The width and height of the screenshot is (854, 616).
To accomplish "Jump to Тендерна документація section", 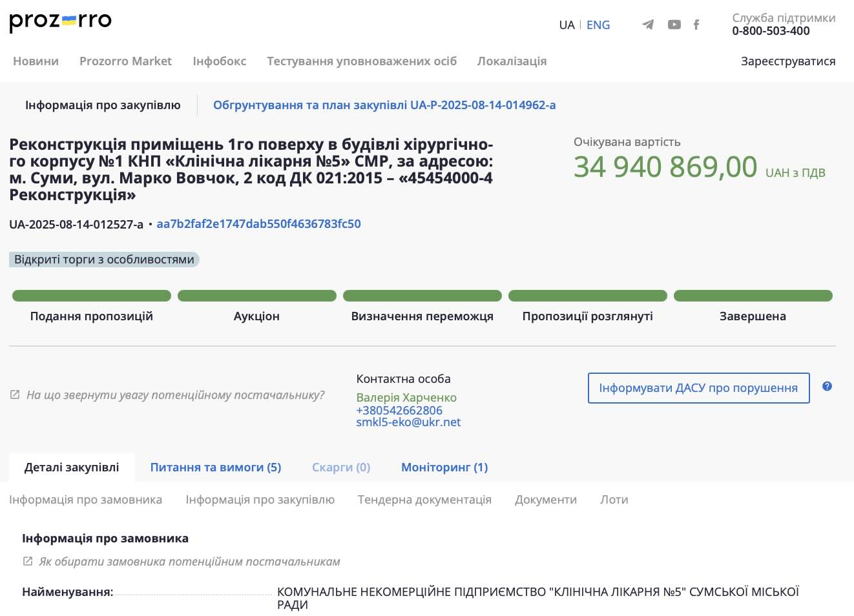I will point(424,499).
